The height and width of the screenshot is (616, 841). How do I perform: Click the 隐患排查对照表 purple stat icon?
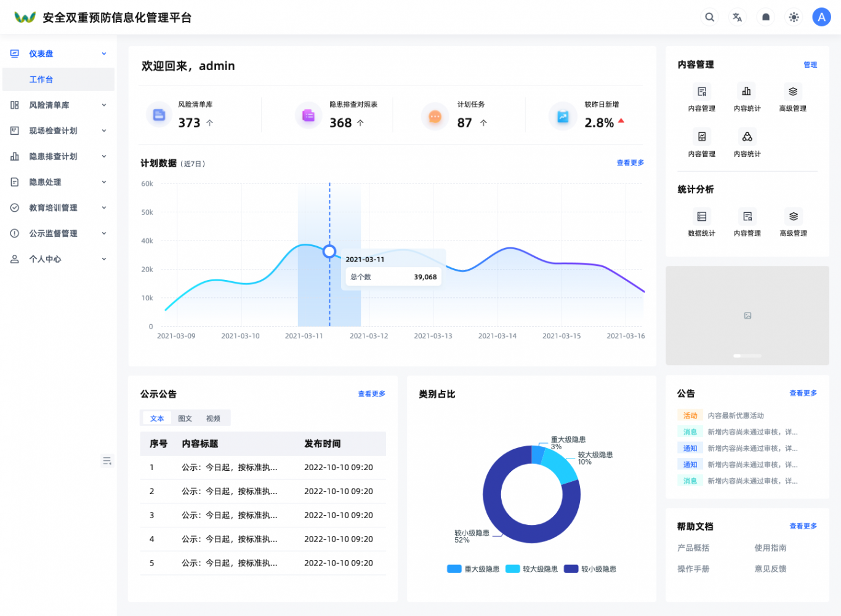pos(308,115)
